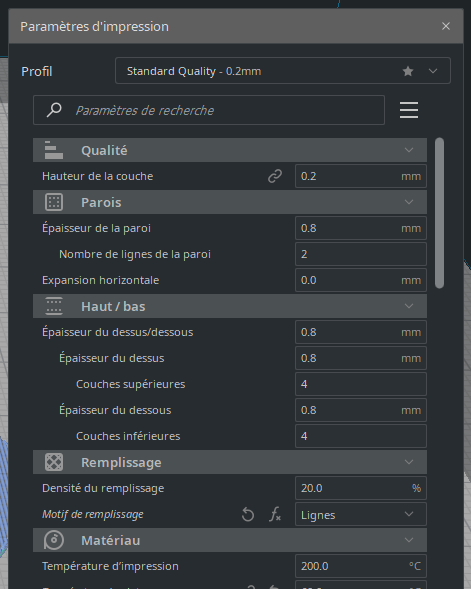Click the Épaisseur du dessus label
This screenshot has width=471, height=589.
pyautogui.click(x=112, y=358)
